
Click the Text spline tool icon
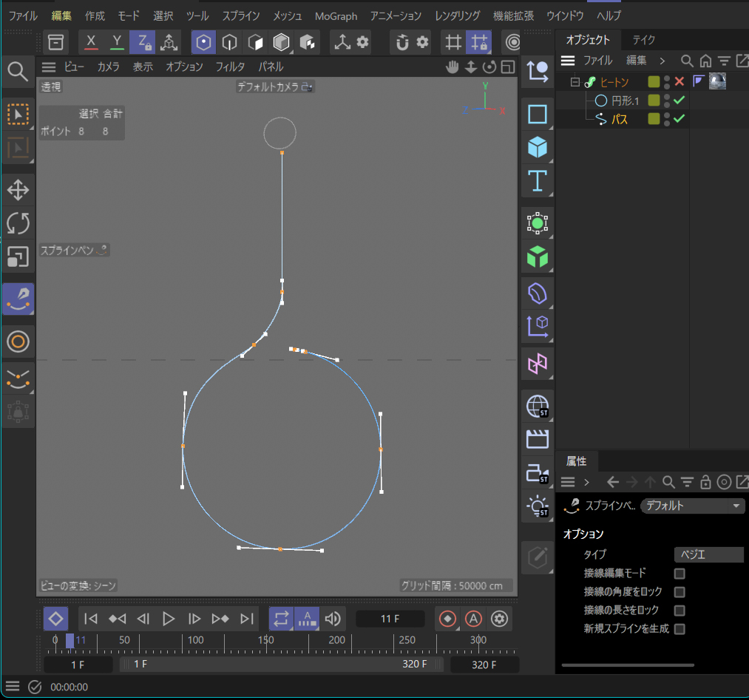click(x=538, y=180)
